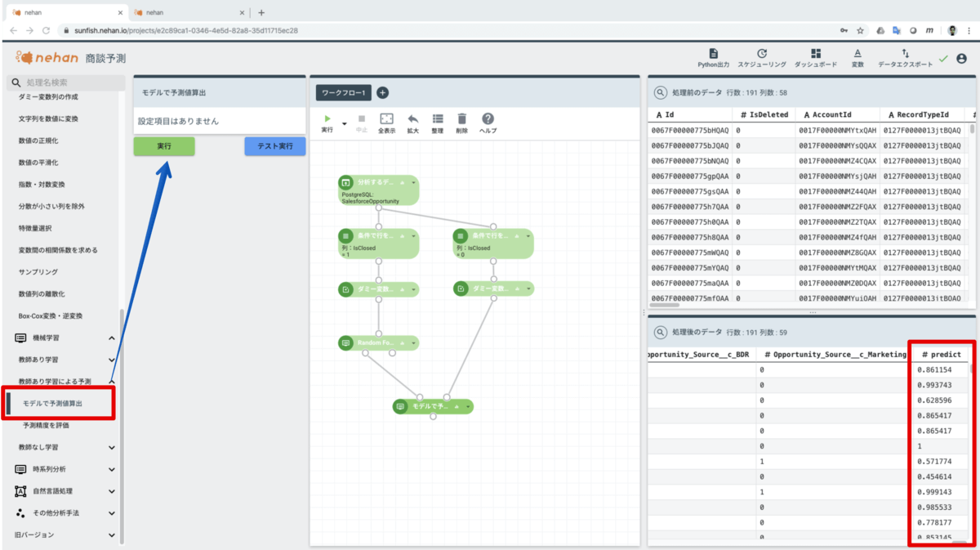This screenshot has width=980, height=550.
Task: Click the 削除 trash icon in workflow toolbar
Action: tap(462, 123)
